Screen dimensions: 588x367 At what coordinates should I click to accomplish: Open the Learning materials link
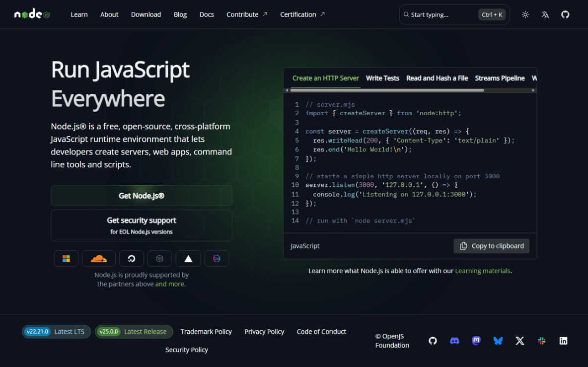click(482, 271)
